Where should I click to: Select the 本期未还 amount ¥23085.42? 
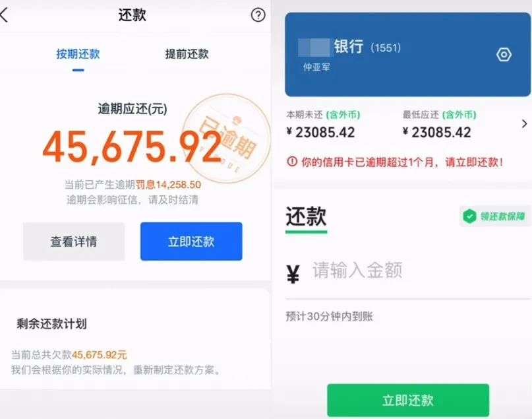[x=321, y=132]
